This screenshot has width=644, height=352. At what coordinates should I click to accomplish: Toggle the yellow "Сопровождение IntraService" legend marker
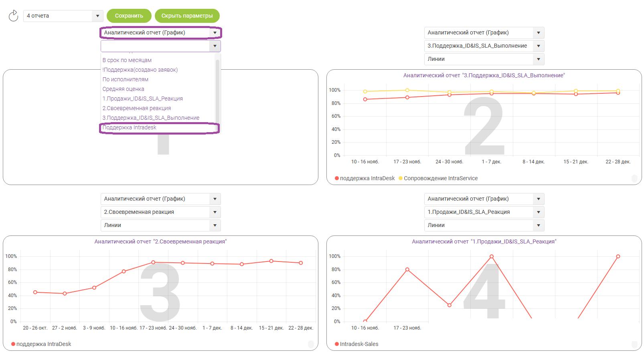click(x=401, y=179)
